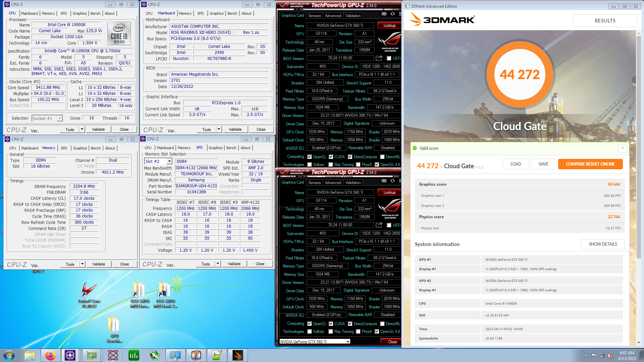Toggle OpenGL 4.6 in the bottom GPU-Z window
The width and height of the screenshot is (644, 362).
377,331
